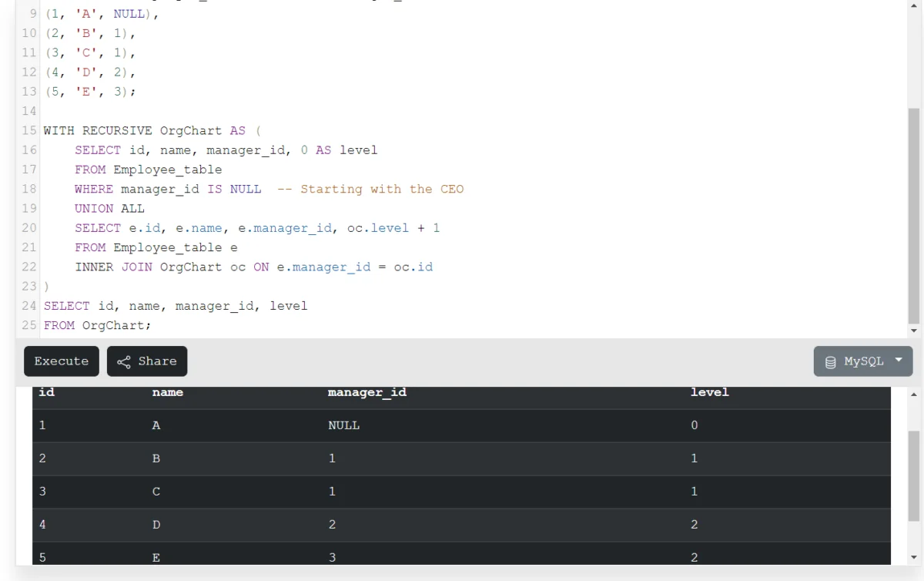Click the up arrow of the editor scrollbar
Screen dimensions: 924x581
tap(912, 7)
